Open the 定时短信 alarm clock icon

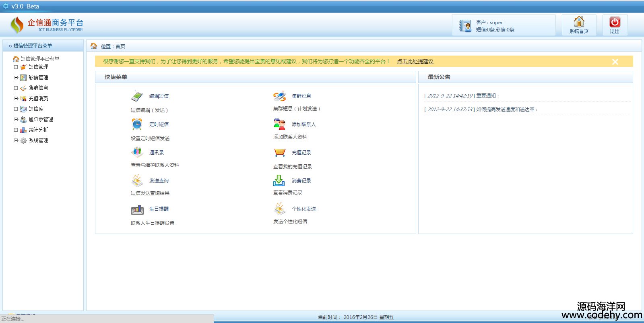coord(137,124)
